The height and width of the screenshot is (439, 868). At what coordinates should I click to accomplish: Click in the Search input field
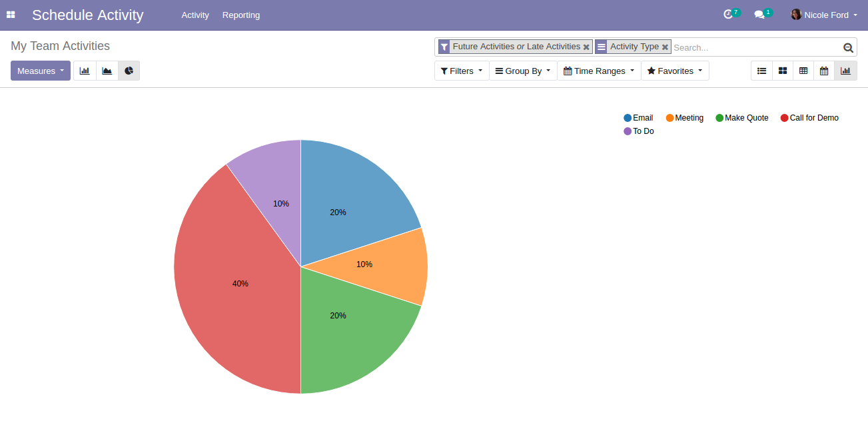tap(756, 47)
